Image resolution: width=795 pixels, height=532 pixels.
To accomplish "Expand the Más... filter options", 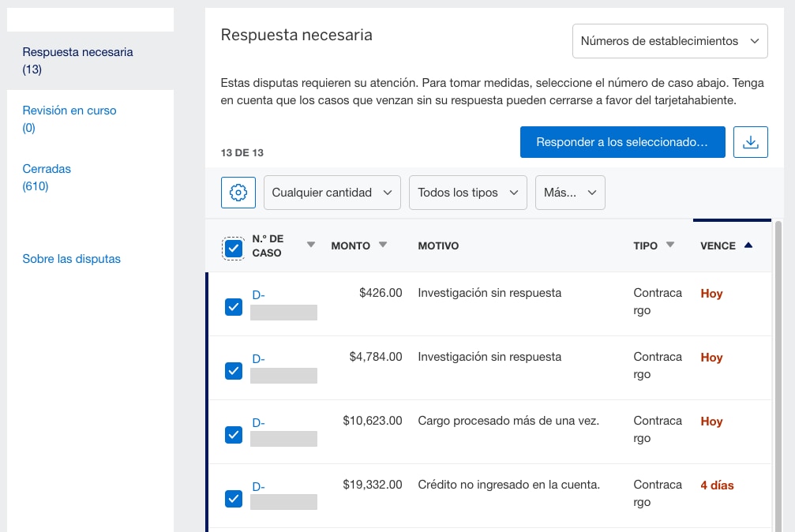I will 570,192.
